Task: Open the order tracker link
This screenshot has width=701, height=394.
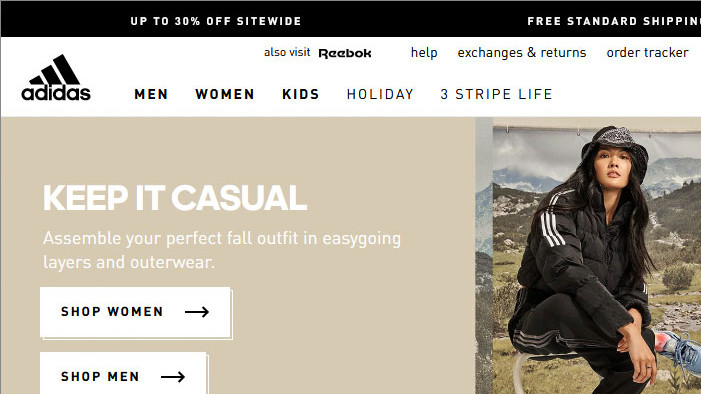Action: coord(647,53)
